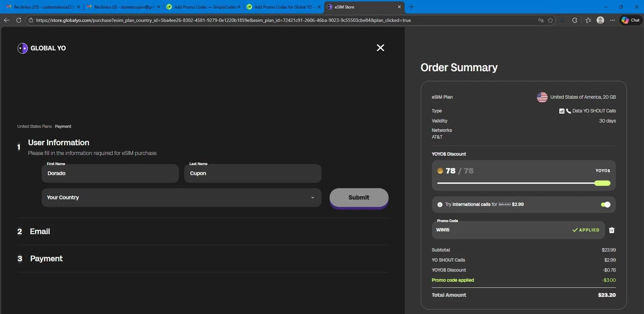Open the Copilot Chat button
Viewport: 644px width, 314px height.
pos(631,20)
